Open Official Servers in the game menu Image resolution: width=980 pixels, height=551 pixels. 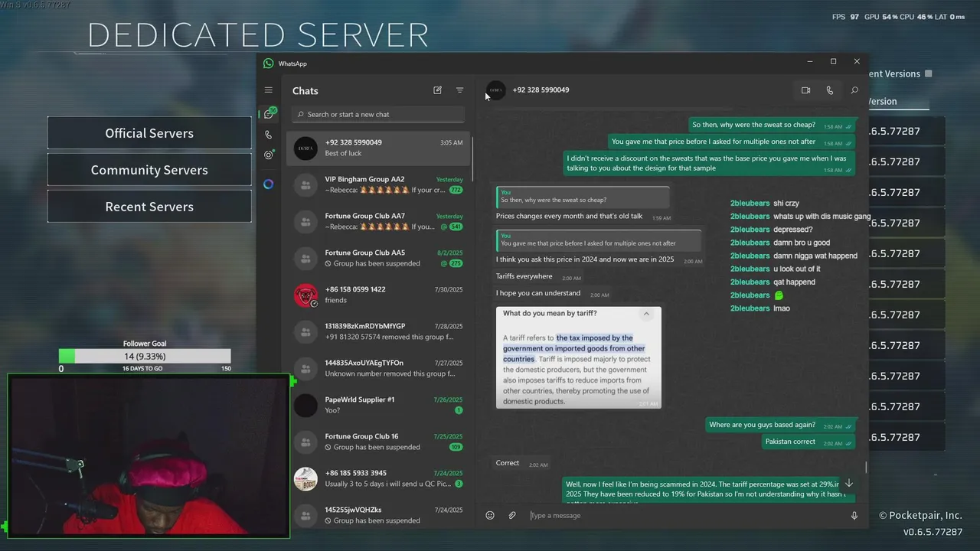[149, 133]
